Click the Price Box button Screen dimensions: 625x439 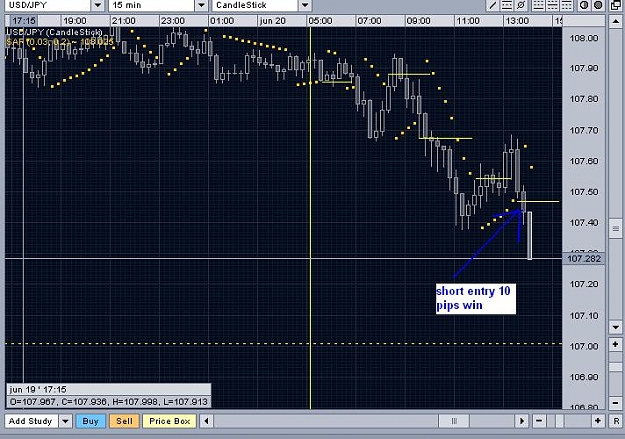[x=169, y=421]
